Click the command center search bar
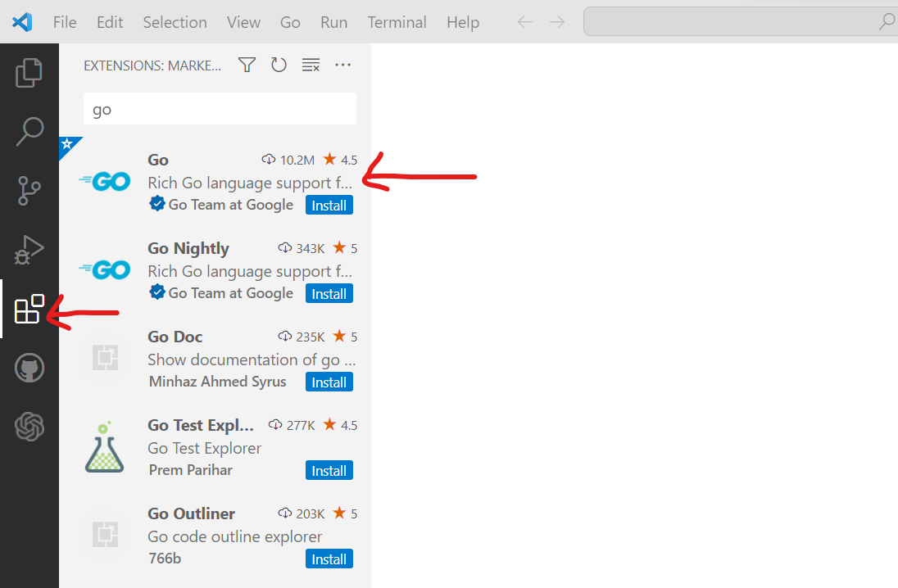Image resolution: width=898 pixels, height=588 pixels. (x=741, y=22)
